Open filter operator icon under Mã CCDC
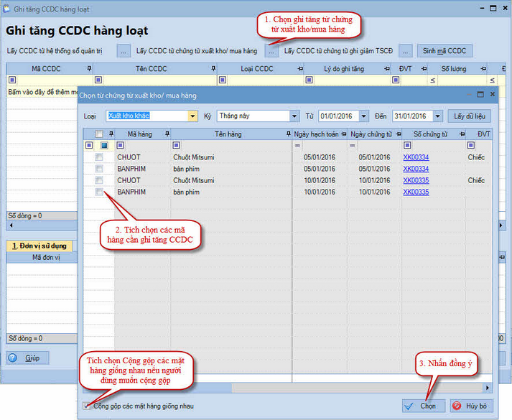Image resolution: width=512 pixels, height=420 pixels. click(x=12, y=80)
